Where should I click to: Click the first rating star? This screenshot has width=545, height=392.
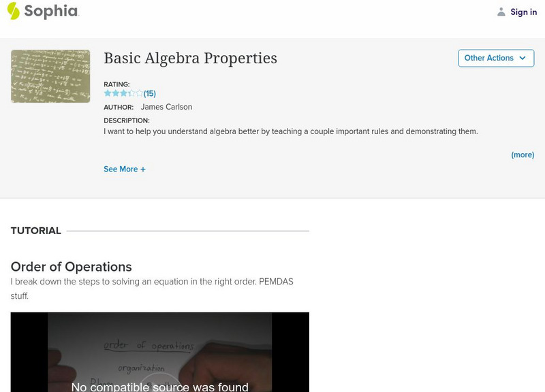pyautogui.click(x=108, y=93)
